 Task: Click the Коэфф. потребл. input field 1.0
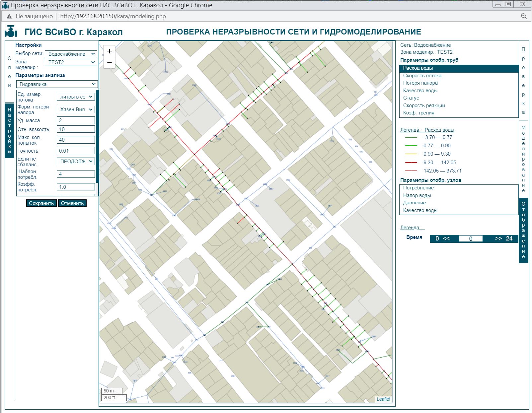pyautogui.click(x=76, y=187)
